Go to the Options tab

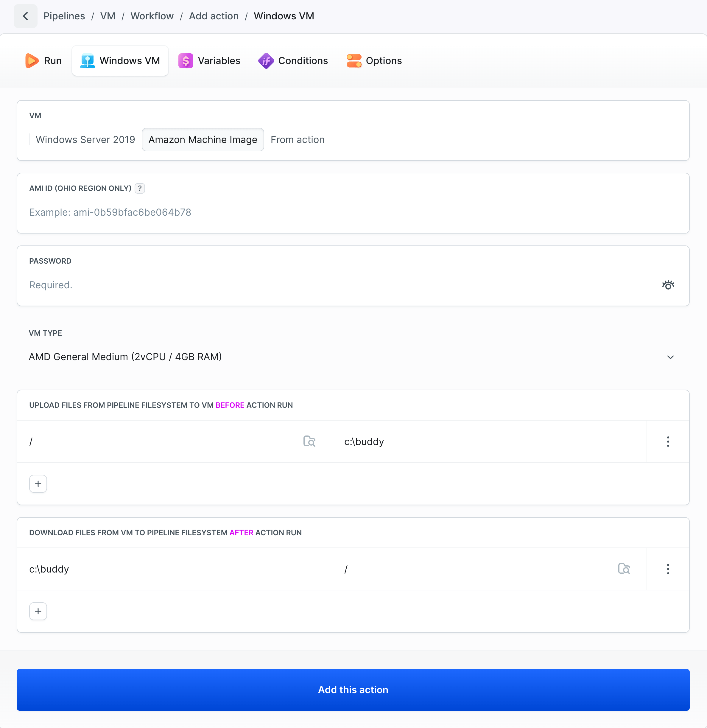click(374, 60)
